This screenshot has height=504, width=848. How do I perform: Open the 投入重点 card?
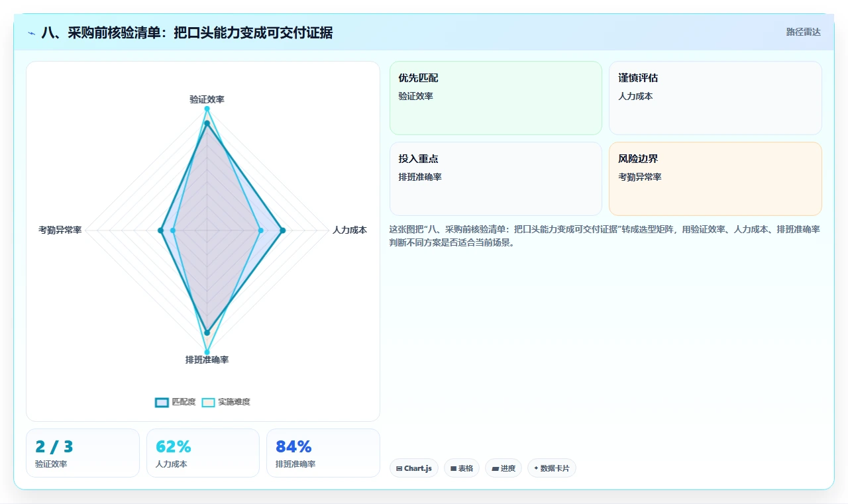point(496,179)
